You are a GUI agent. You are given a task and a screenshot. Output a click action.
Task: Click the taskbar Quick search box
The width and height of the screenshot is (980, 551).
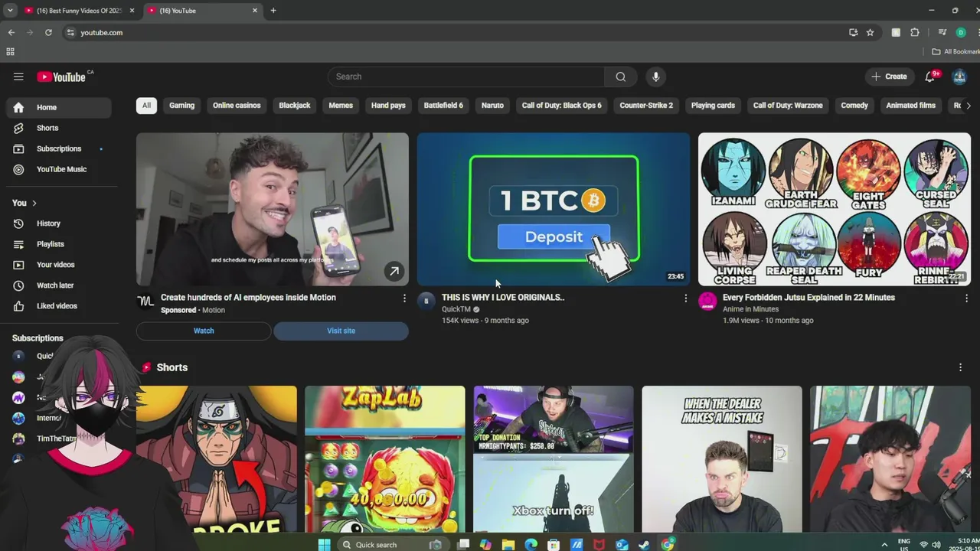[x=392, y=544]
